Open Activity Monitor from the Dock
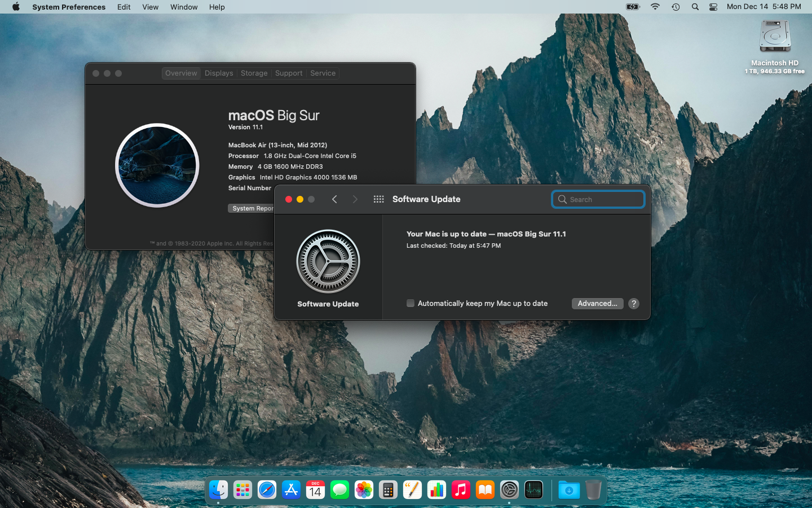The image size is (812, 508). [533, 490]
